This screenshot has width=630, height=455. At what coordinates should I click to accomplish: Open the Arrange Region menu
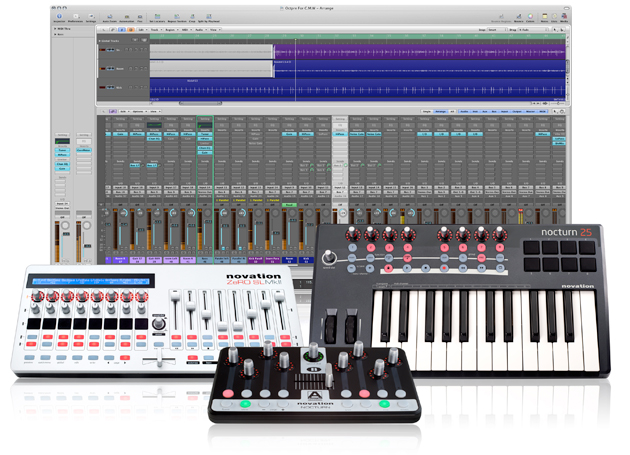click(x=172, y=30)
